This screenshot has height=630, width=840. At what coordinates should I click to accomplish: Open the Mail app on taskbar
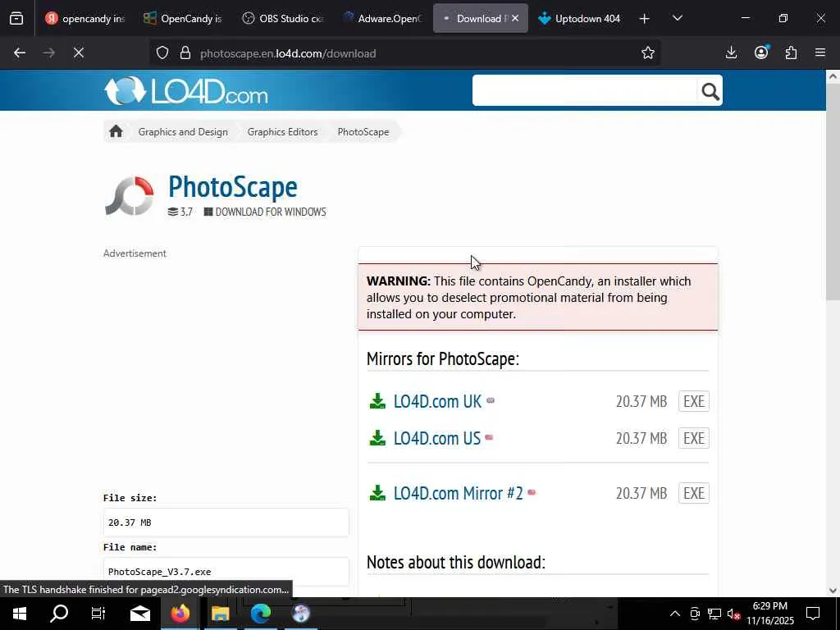[139, 614]
